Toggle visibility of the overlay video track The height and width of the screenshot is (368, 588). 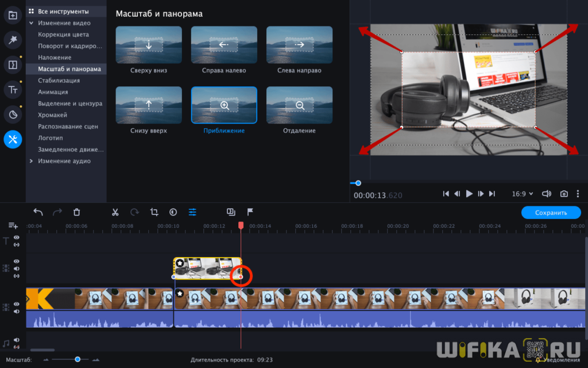pos(17,262)
